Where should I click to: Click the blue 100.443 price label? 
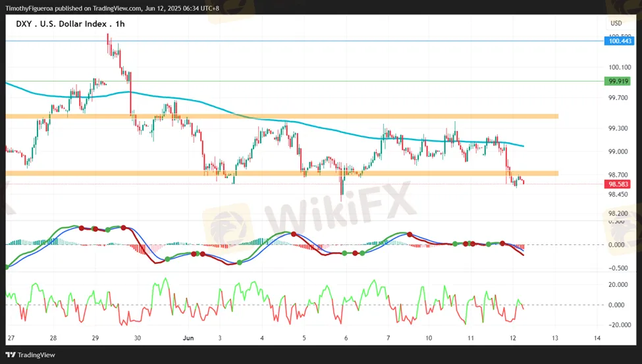point(620,41)
